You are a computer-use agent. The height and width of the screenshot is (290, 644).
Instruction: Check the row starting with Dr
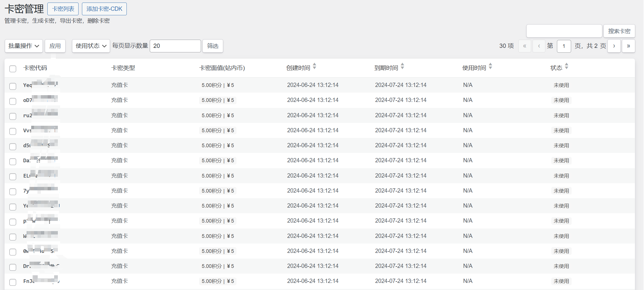[x=13, y=267]
